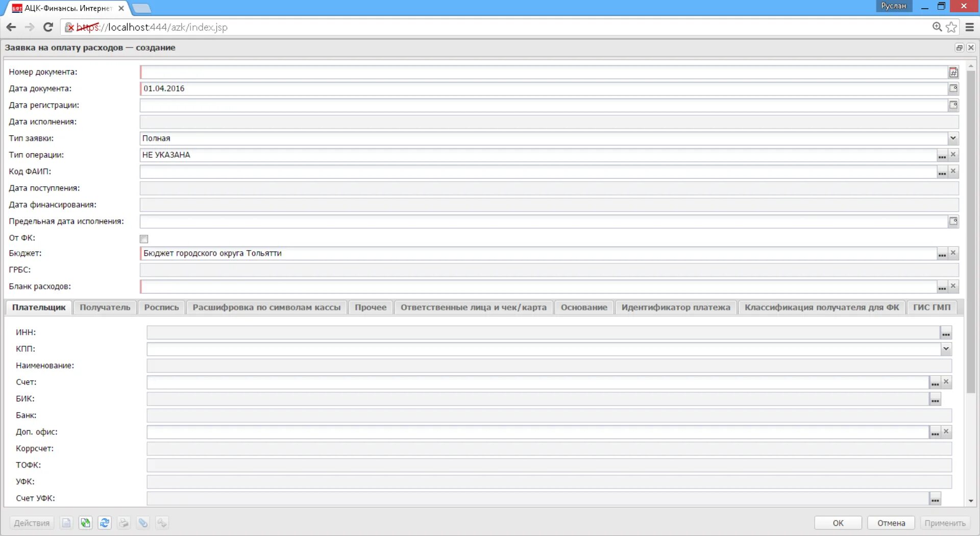980x536 pixels.
Task: Toggle the От ФК checkbox
Action: coord(144,239)
